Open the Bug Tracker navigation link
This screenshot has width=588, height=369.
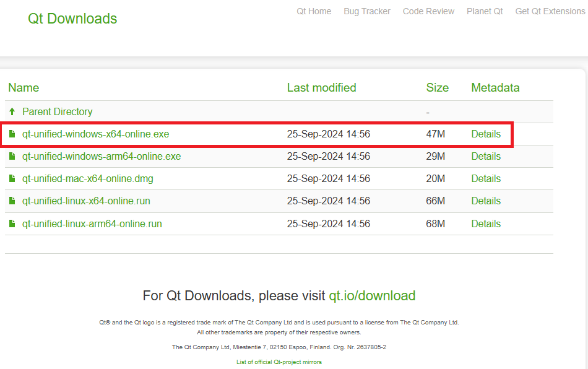(x=367, y=11)
